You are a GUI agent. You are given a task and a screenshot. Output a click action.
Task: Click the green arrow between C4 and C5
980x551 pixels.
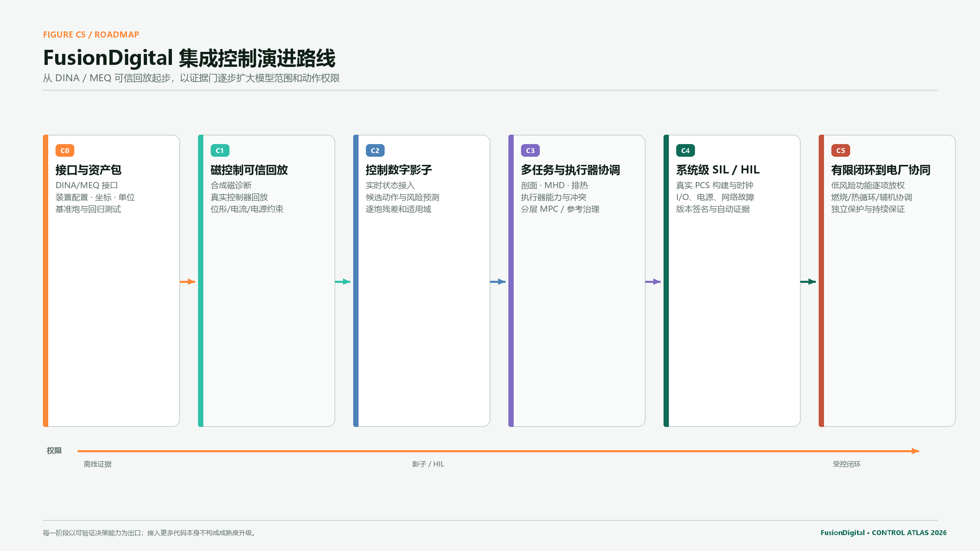pyautogui.click(x=808, y=282)
